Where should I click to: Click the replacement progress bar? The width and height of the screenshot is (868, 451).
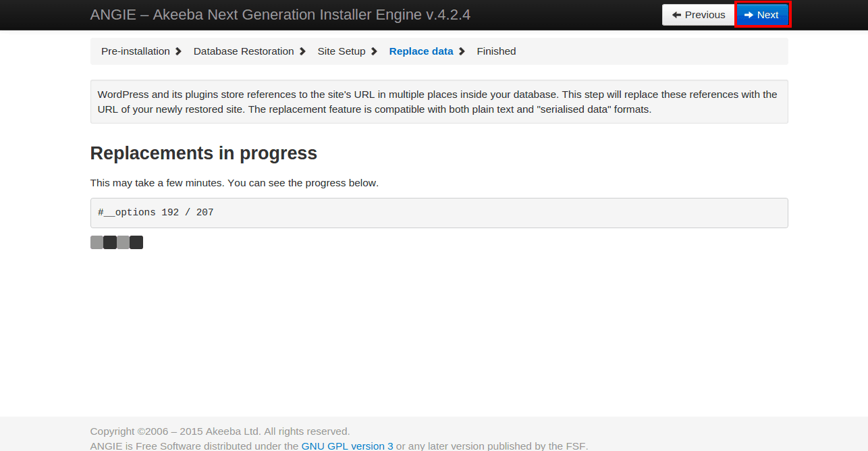(x=116, y=242)
